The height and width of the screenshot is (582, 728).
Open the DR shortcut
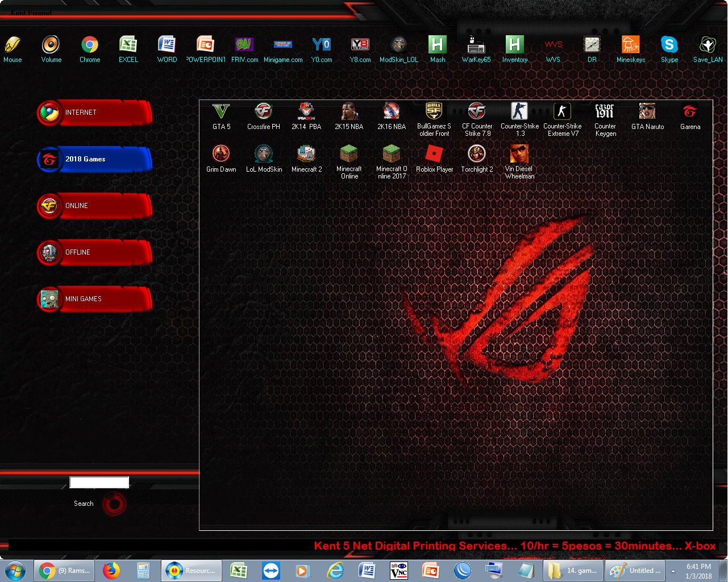click(x=592, y=49)
